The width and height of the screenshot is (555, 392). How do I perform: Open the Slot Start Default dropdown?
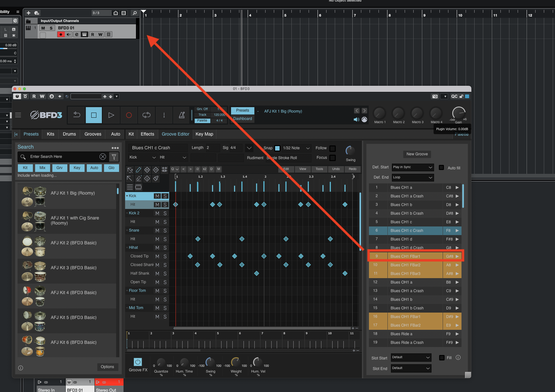coord(411,357)
